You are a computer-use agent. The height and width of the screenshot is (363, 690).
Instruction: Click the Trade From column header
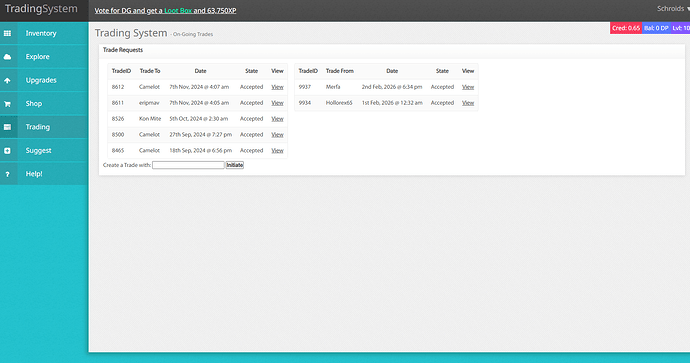(x=340, y=71)
